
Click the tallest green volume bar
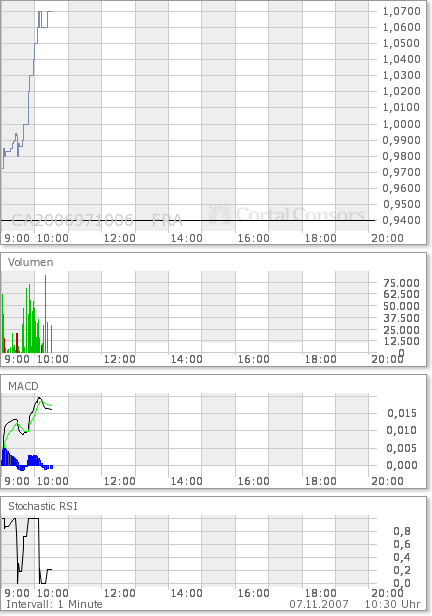click(x=46, y=314)
